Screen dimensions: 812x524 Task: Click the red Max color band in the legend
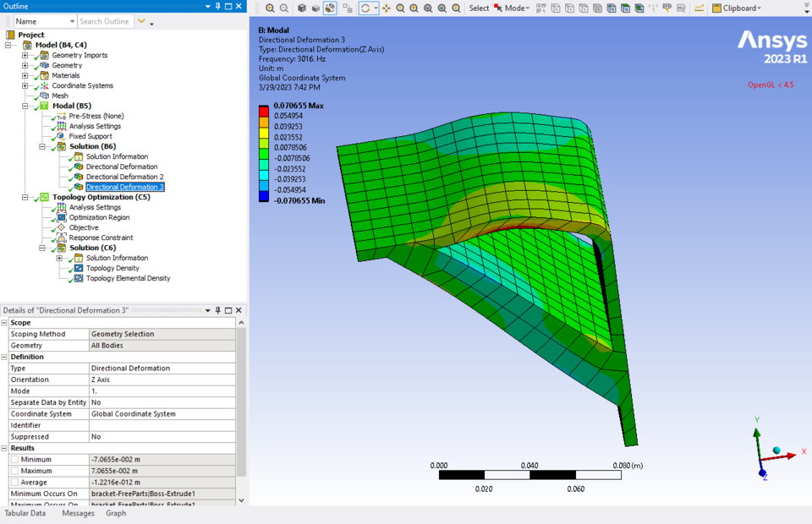265,110
